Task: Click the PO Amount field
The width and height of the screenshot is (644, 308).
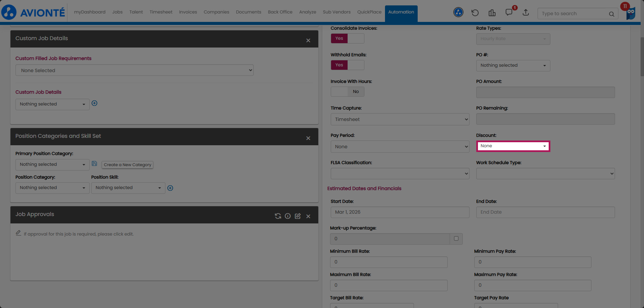Action: click(546, 92)
